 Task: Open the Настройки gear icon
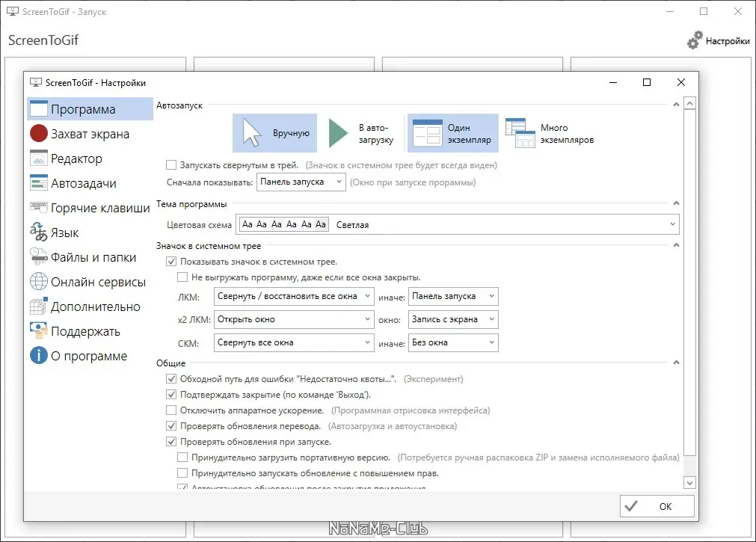point(695,41)
